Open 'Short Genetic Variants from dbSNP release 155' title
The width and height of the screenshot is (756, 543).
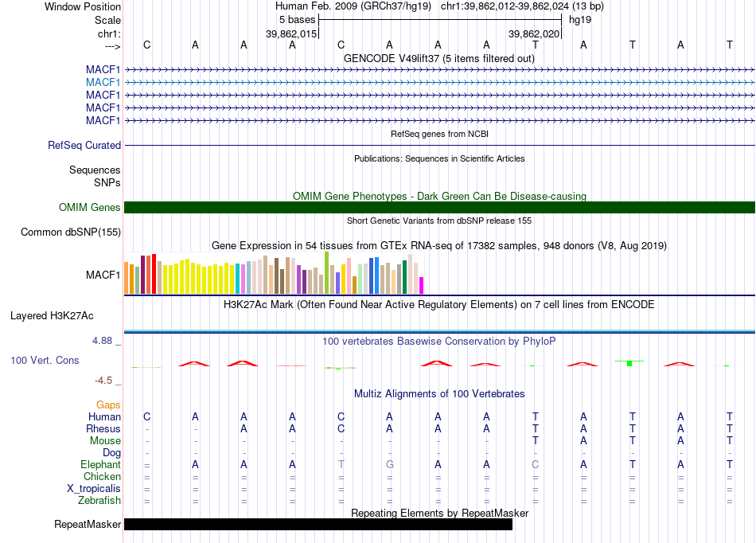439,221
